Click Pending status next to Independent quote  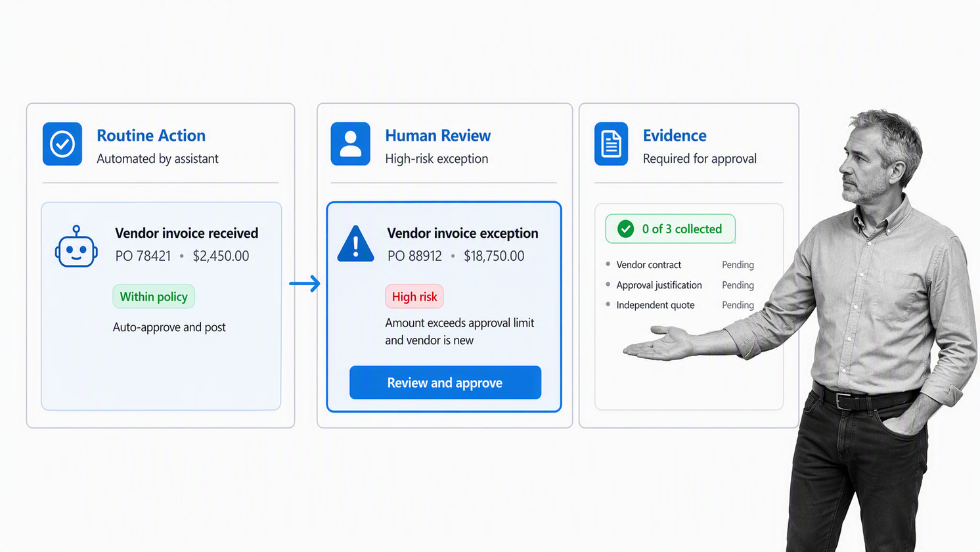click(x=738, y=305)
